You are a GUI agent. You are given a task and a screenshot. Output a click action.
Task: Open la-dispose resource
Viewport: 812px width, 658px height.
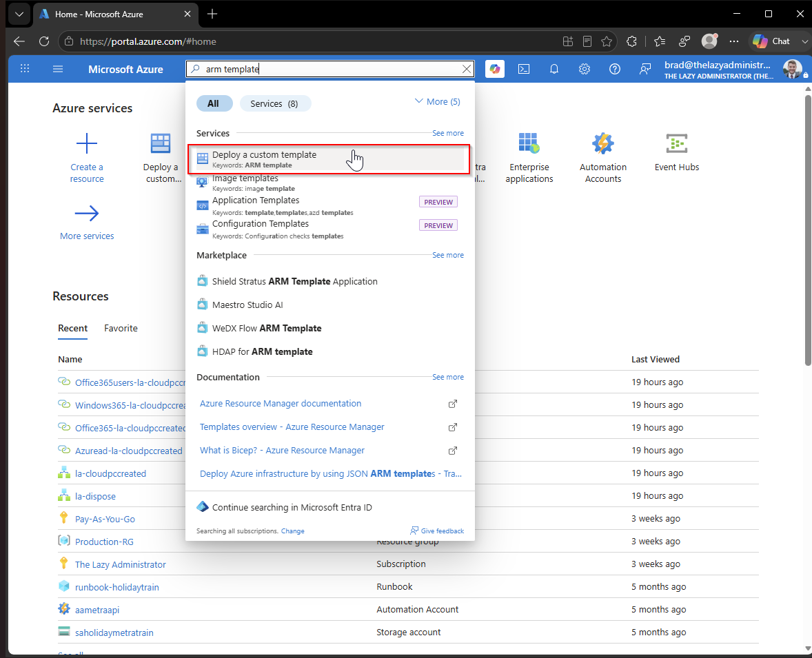pos(95,496)
